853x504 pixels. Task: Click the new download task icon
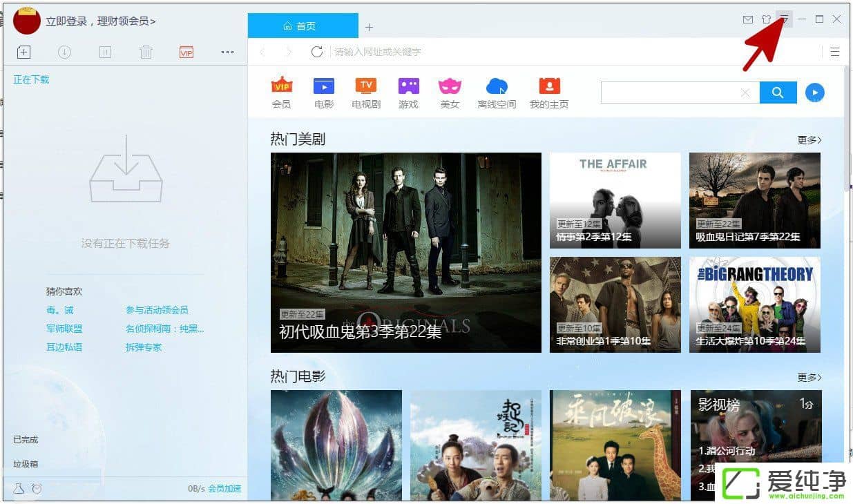coord(23,52)
